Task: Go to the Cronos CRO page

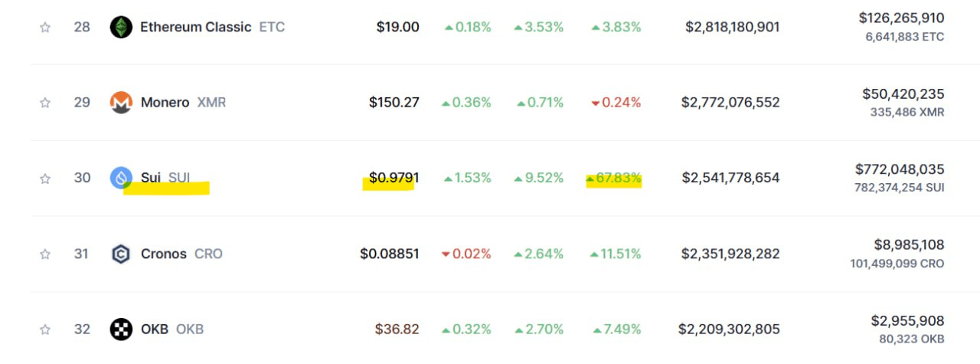Action: (181, 254)
